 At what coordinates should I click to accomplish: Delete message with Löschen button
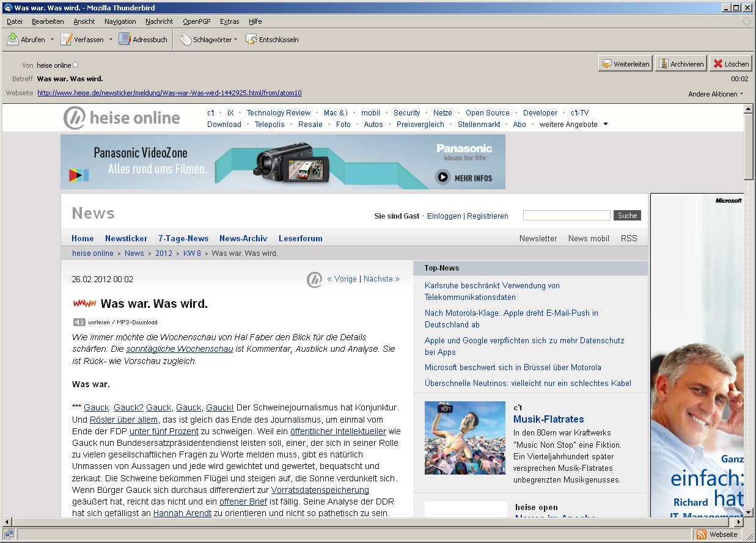point(730,64)
